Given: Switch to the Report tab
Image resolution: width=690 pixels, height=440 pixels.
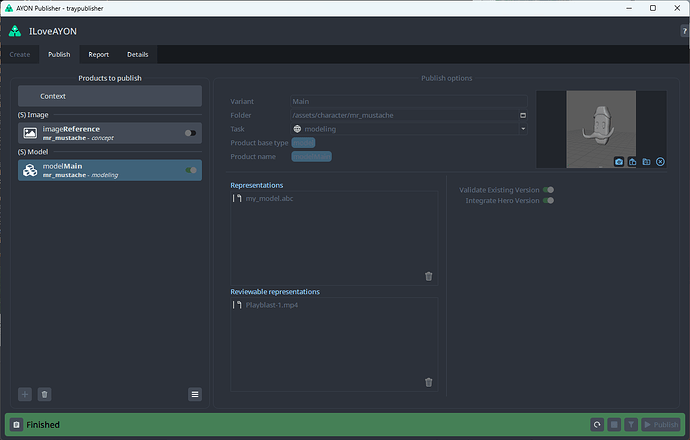Looking at the screenshot, I should (x=99, y=55).
